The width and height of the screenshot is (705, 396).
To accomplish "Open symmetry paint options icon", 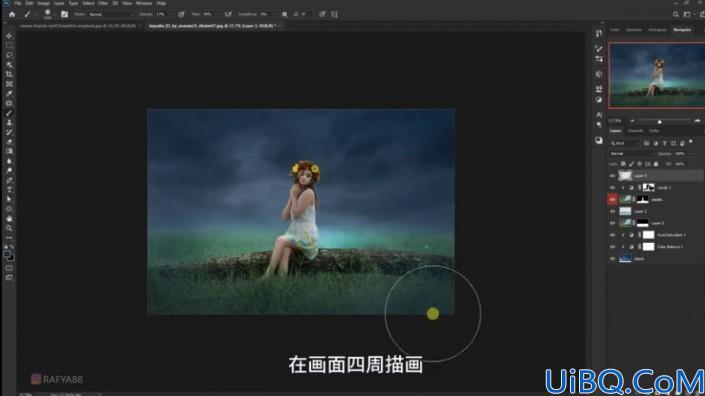I will pyautogui.click(x=334, y=14).
